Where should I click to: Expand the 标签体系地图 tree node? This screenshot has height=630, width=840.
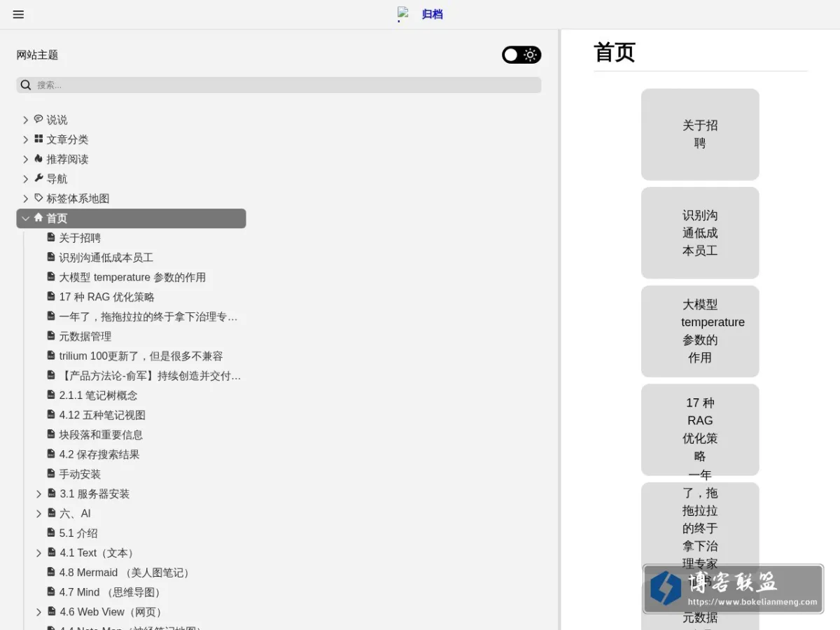26,199
